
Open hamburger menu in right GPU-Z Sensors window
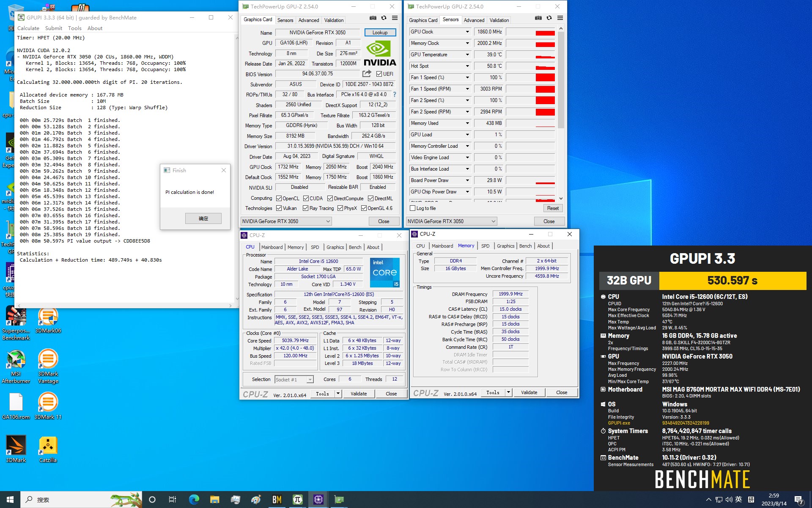(560, 18)
